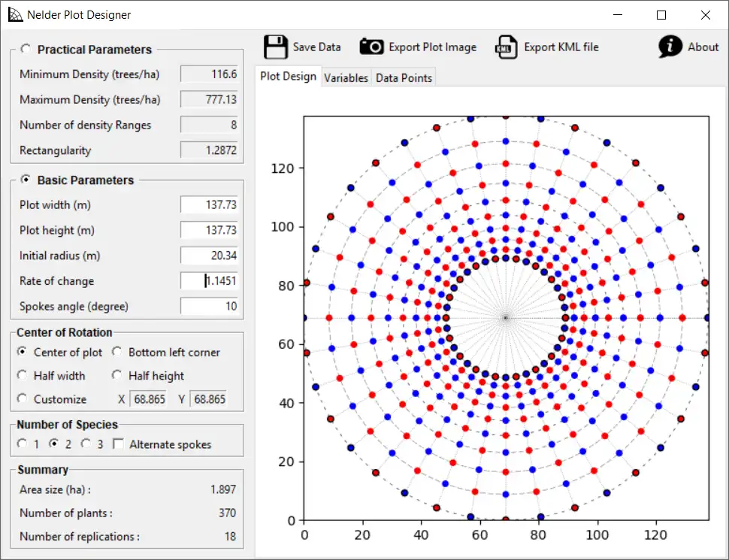Click the Export Plot Image label
The height and width of the screenshot is (560, 729).
pyautogui.click(x=432, y=47)
